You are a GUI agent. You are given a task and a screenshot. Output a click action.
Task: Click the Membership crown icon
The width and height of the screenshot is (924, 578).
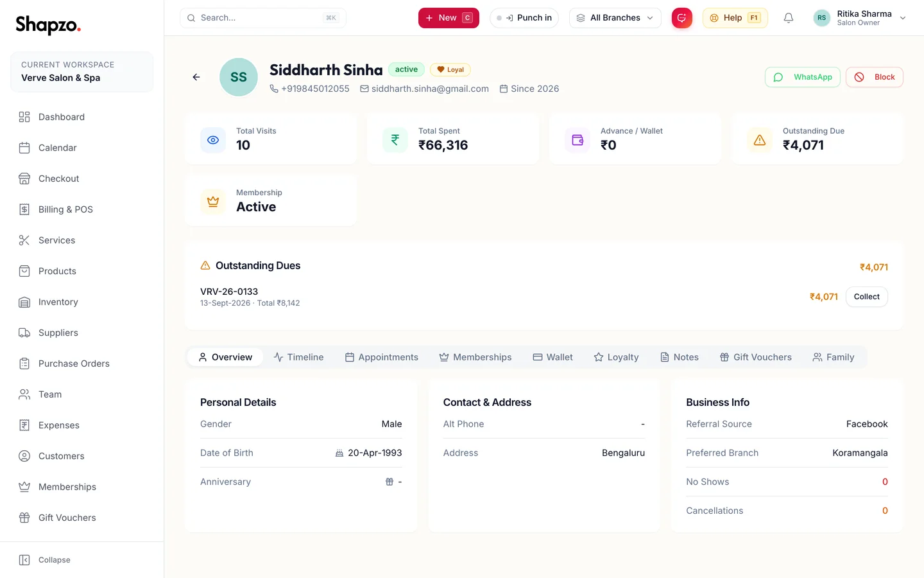(213, 202)
